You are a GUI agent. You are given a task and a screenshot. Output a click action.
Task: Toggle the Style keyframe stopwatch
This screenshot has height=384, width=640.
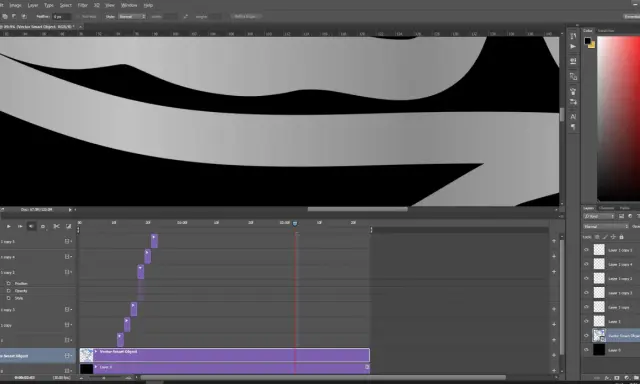9,298
